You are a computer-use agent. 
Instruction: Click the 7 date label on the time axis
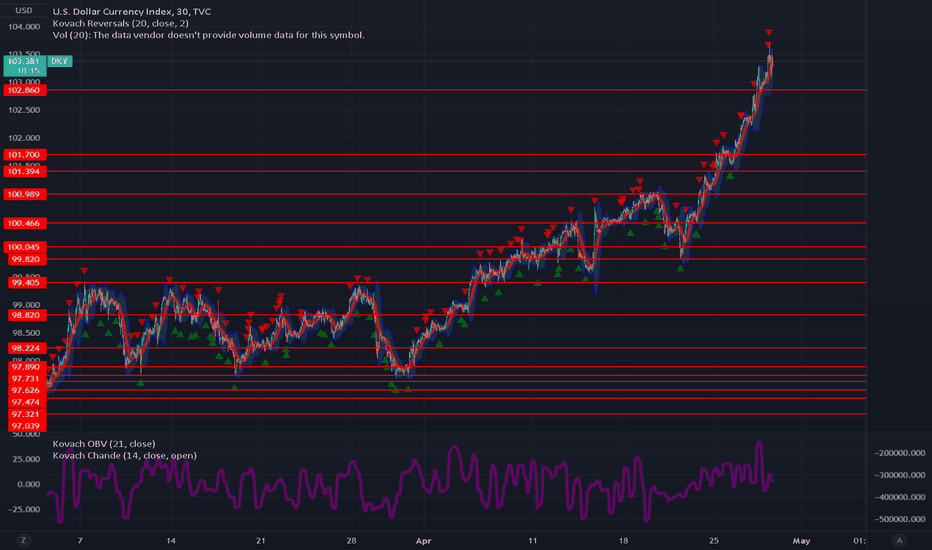[x=80, y=540]
